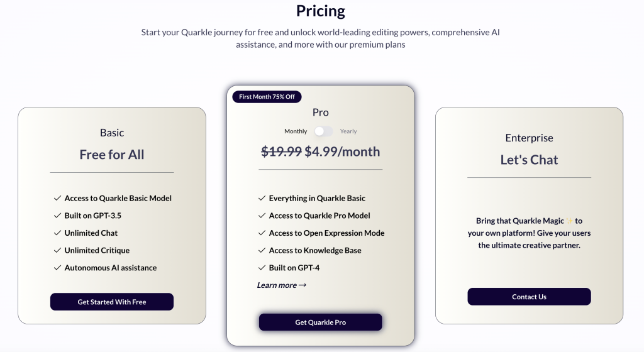Click checkmark beside Unlimited Chat
Screen dimensions: 644x352
click(58, 233)
